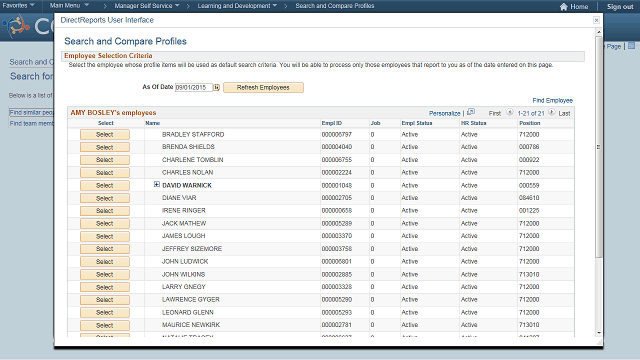This screenshot has height=360, width=640.
Task: Close the DirectReports User Interface dialog
Action: pos(596,20)
